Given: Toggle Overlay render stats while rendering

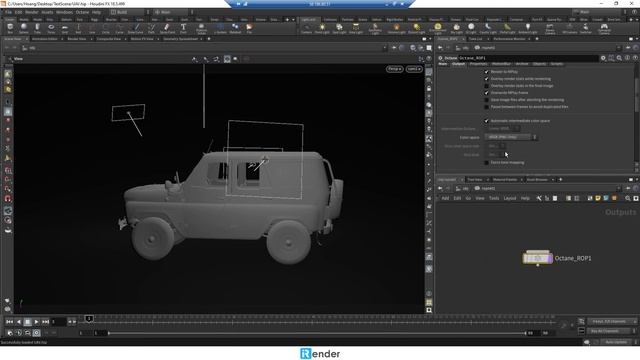Looking at the screenshot, I should point(486,78).
